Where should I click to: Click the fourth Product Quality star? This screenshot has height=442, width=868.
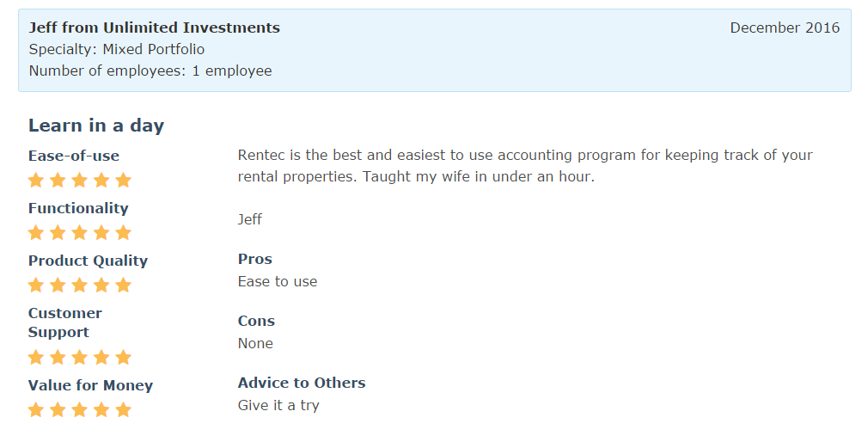pyautogui.click(x=101, y=285)
